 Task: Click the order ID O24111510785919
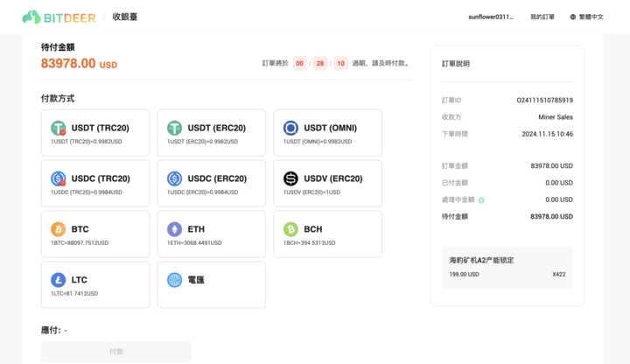click(x=545, y=100)
